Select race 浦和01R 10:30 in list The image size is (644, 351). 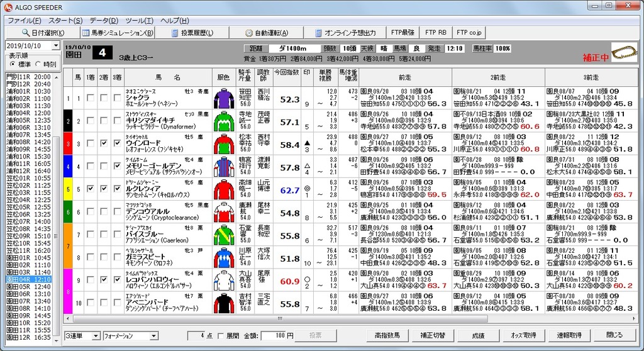coord(29,91)
